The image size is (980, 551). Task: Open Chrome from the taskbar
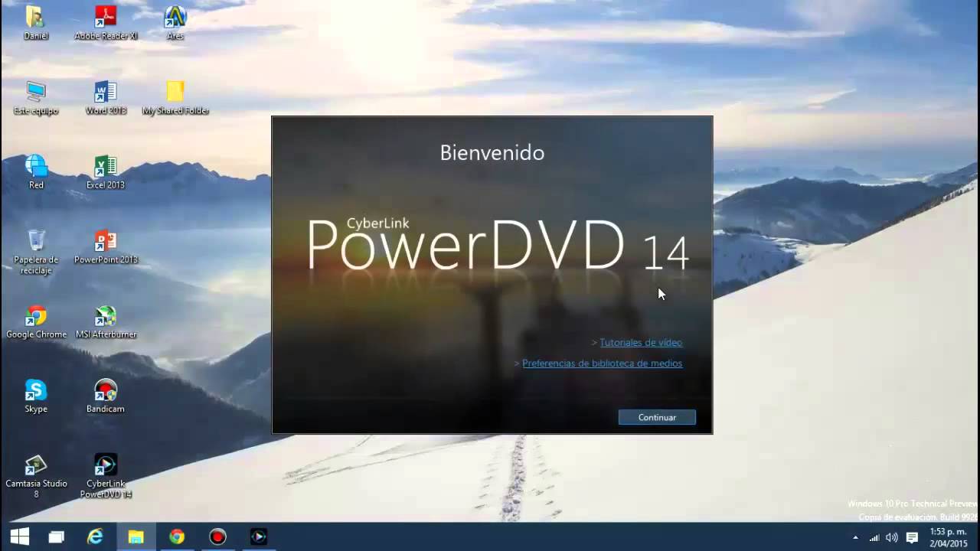click(177, 536)
